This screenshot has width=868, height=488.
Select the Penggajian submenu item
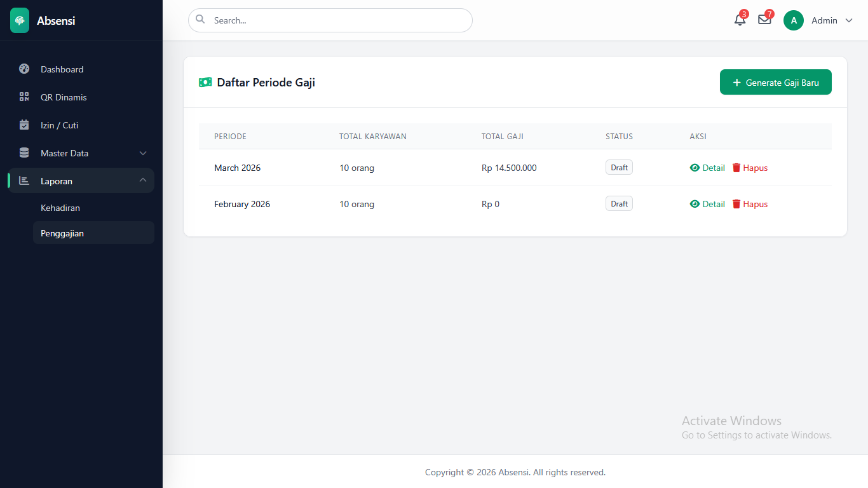62,233
